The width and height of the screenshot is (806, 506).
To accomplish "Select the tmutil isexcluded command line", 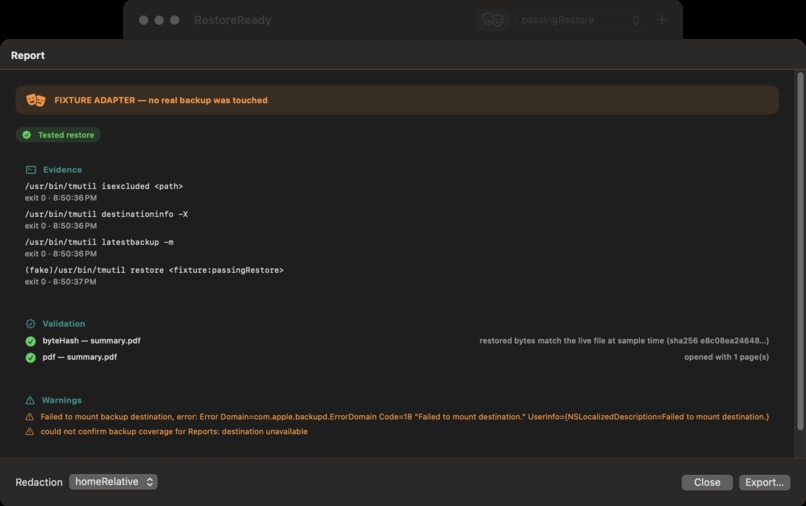I will click(x=104, y=186).
